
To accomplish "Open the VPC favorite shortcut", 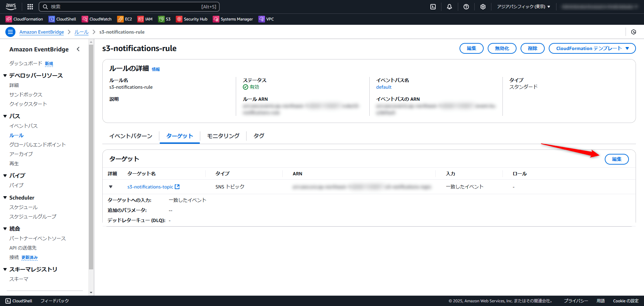I will (x=266, y=19).
